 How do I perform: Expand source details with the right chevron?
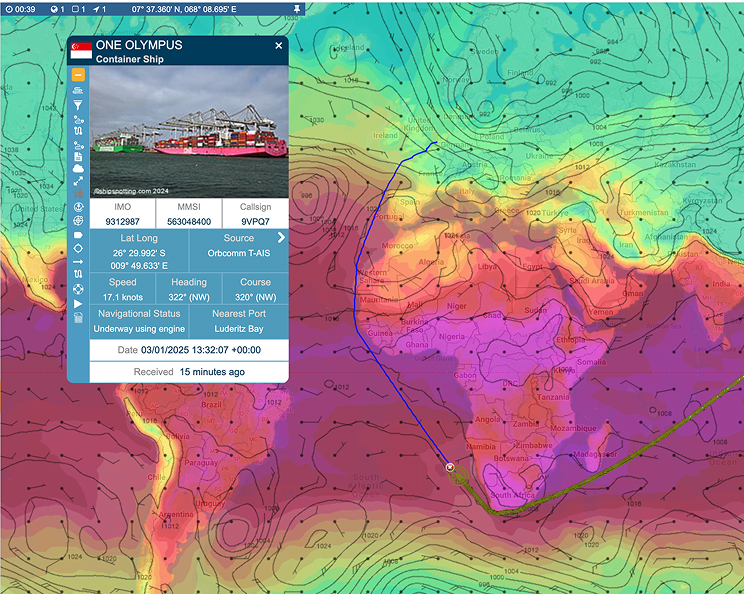point(281,238)
